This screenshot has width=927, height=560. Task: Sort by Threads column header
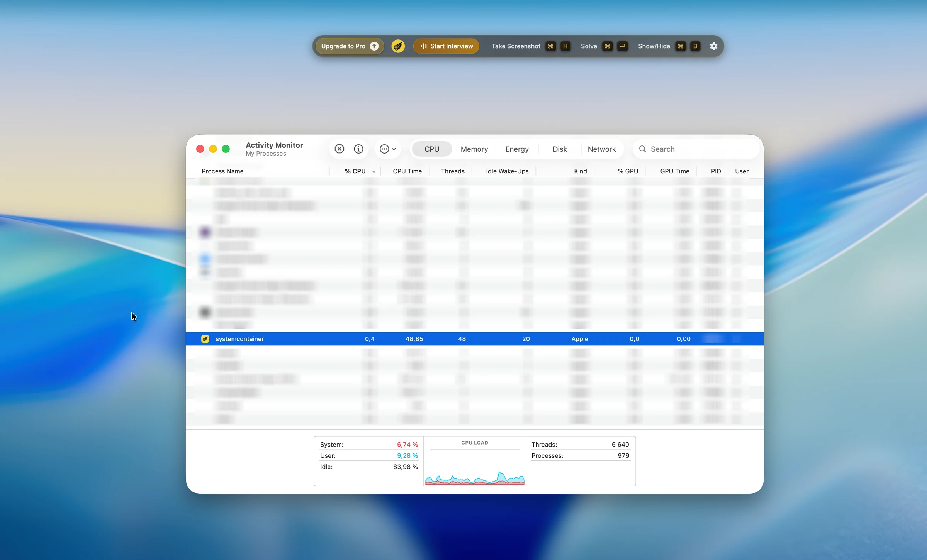tap(453, 171)
